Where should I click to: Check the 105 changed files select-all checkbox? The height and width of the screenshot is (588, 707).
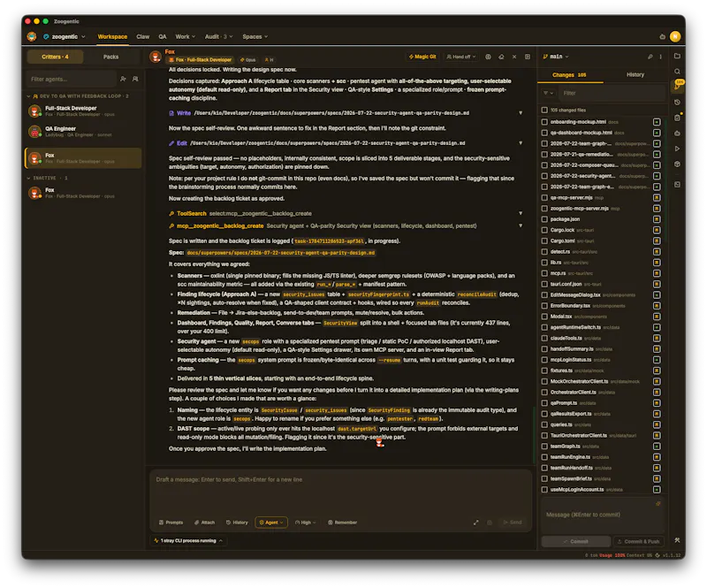pyautogui.click(x=544, y=111)
